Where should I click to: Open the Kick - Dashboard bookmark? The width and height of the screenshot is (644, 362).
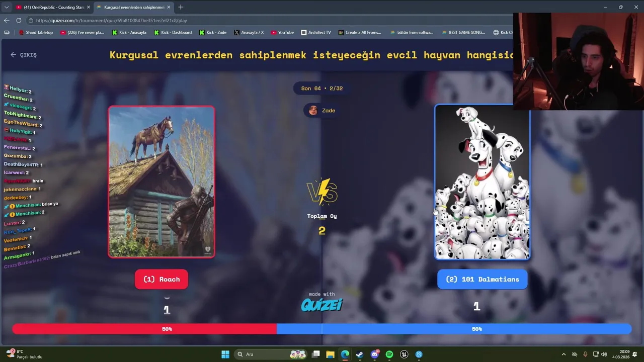tap(173, 32)
